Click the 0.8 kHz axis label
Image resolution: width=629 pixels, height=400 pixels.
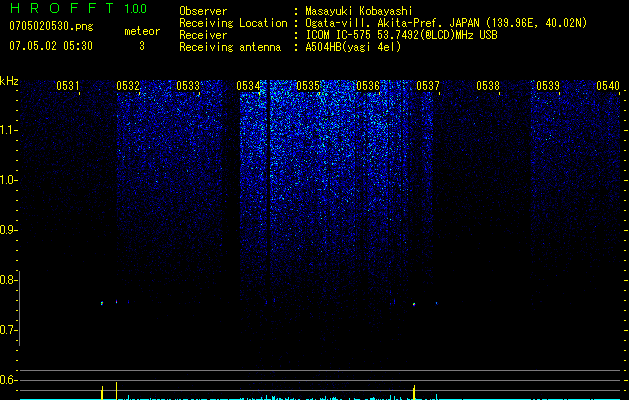pos(8,280)
